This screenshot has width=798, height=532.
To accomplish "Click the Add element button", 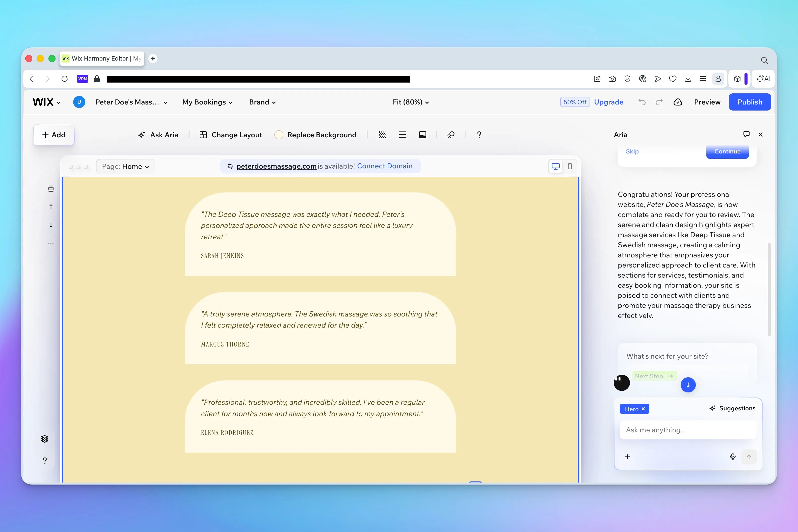I will coord(54,135).
